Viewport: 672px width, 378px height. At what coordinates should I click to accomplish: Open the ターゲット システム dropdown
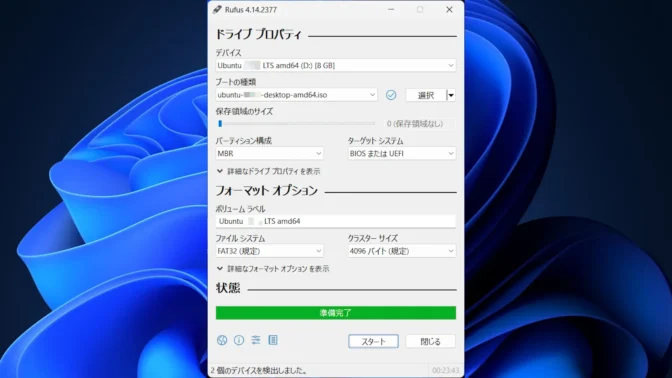point(402,153)
